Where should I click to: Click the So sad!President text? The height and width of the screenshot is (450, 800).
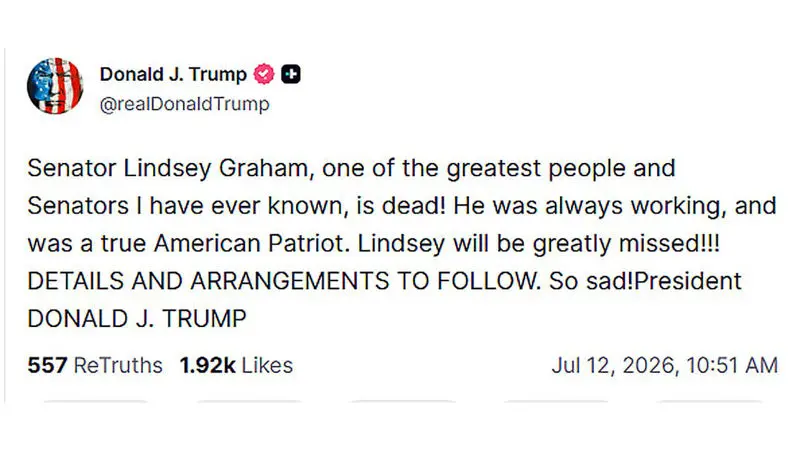[x=645, y=281]
